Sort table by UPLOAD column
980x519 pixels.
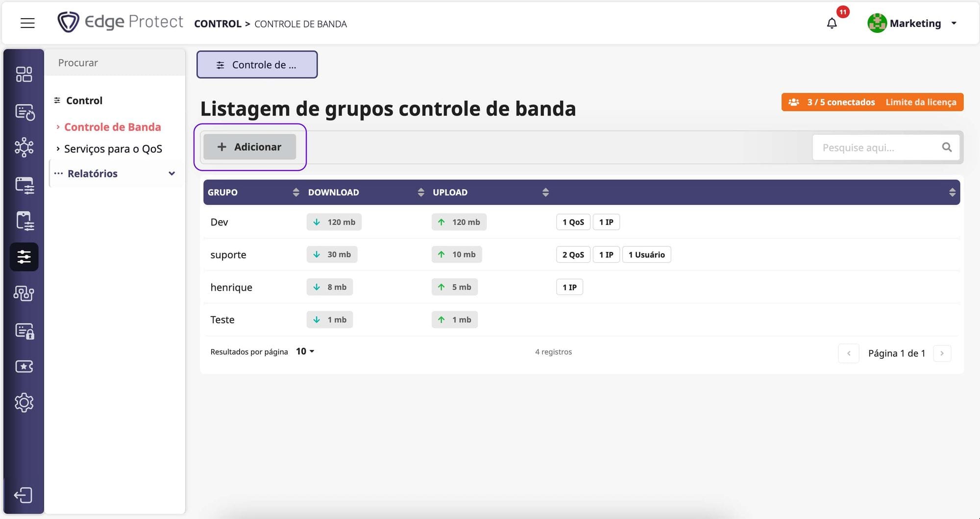click(x=545, y=192)
